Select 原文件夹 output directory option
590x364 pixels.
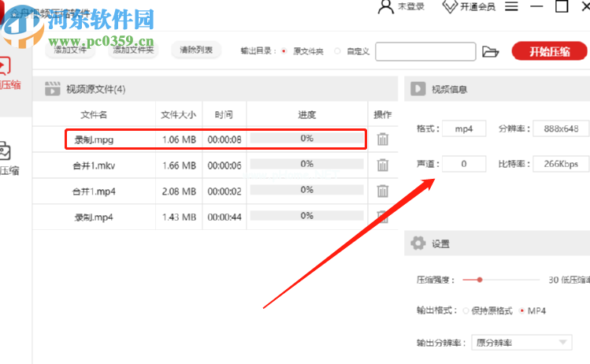284,50
